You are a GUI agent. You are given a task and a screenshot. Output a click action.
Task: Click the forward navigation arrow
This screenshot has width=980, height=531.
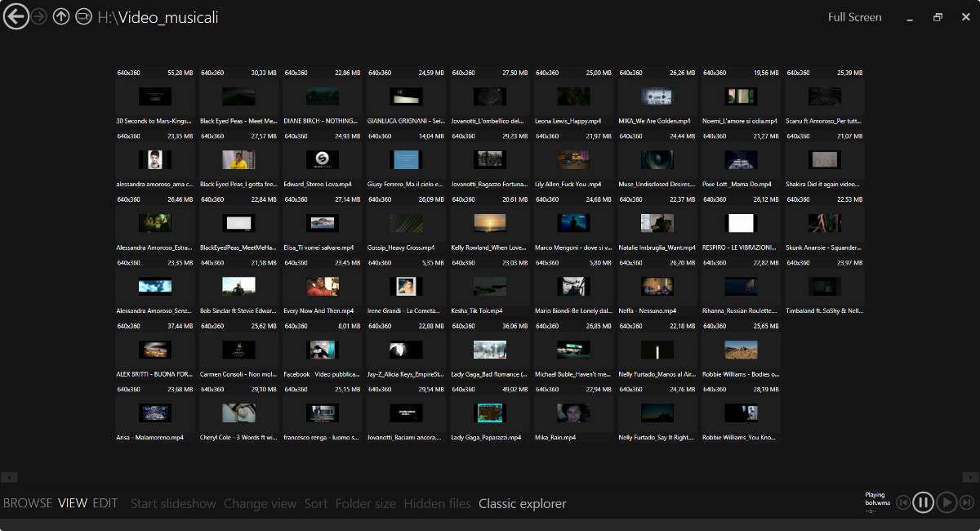point(38,16)
